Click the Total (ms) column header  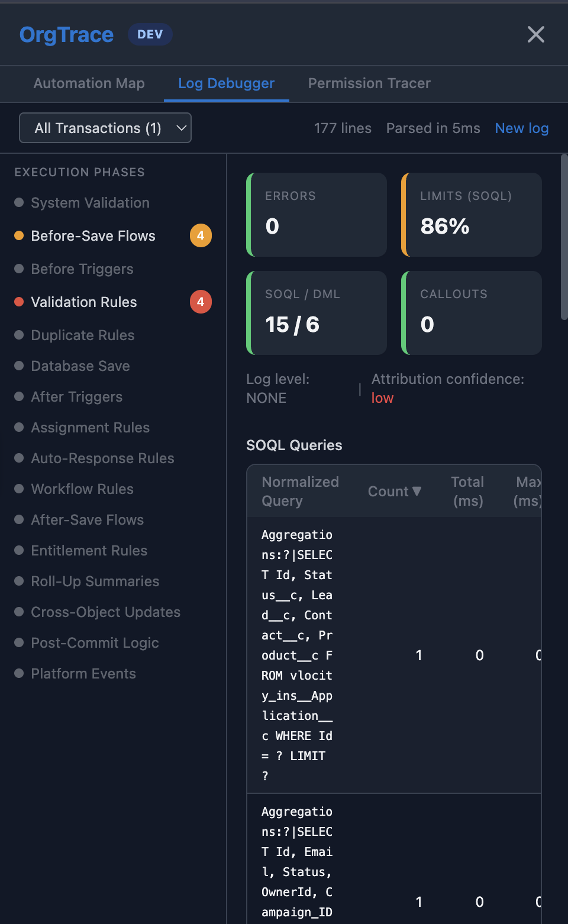point(467,492)
